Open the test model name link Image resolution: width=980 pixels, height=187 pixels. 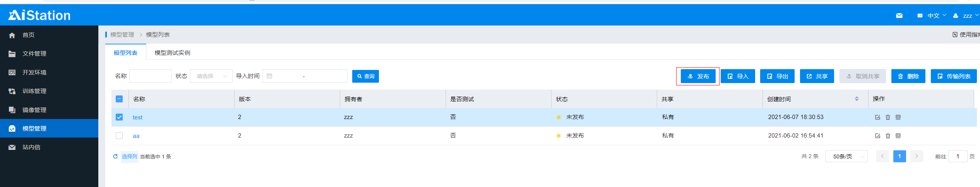tap(137, 117)
